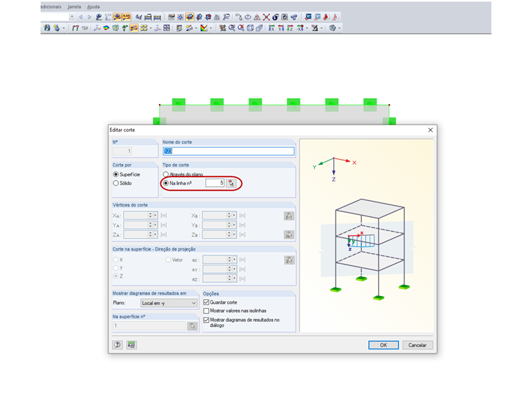Click the red X cross icon in top toolbar
532x399 pixels.
click(266, 17)
